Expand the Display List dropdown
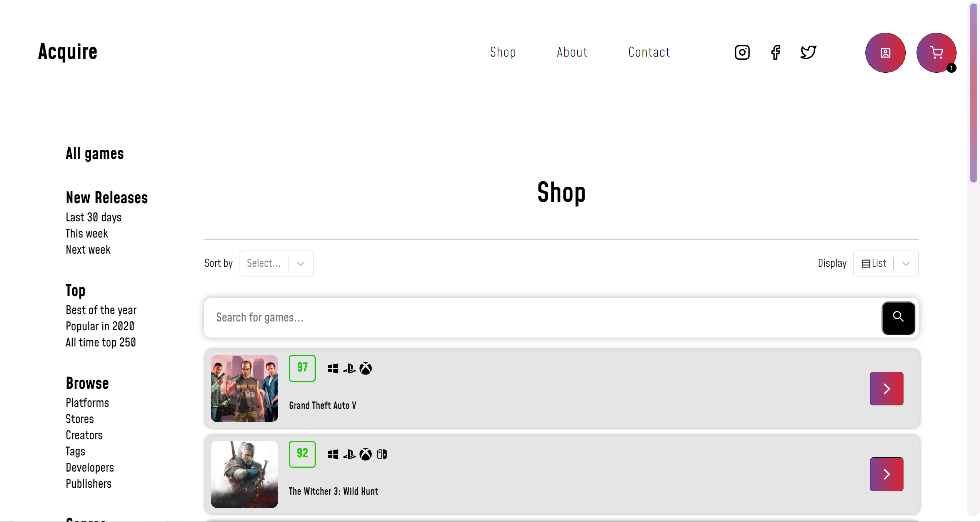 click(x=885, y=263)
